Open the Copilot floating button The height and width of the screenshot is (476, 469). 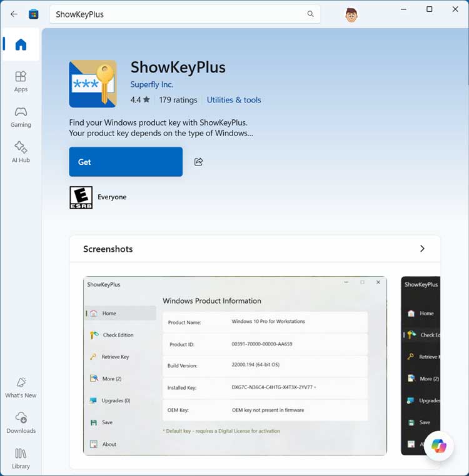438,446
